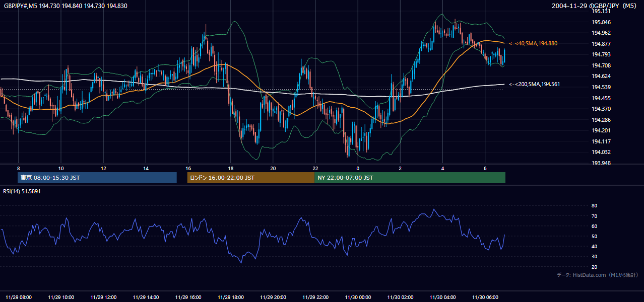This screenshot has height=302, width=644.
Task: Click the RSI level 30 label
Action: pos(594,257)
